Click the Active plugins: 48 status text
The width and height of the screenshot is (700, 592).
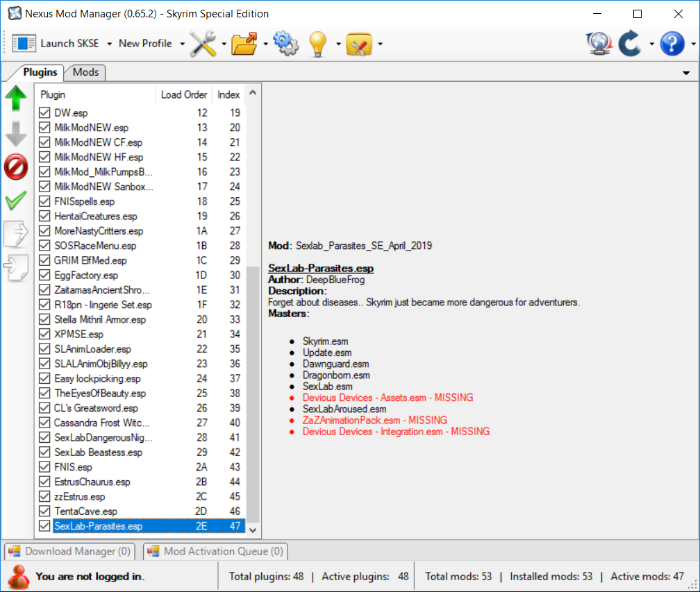pos(365,577)
